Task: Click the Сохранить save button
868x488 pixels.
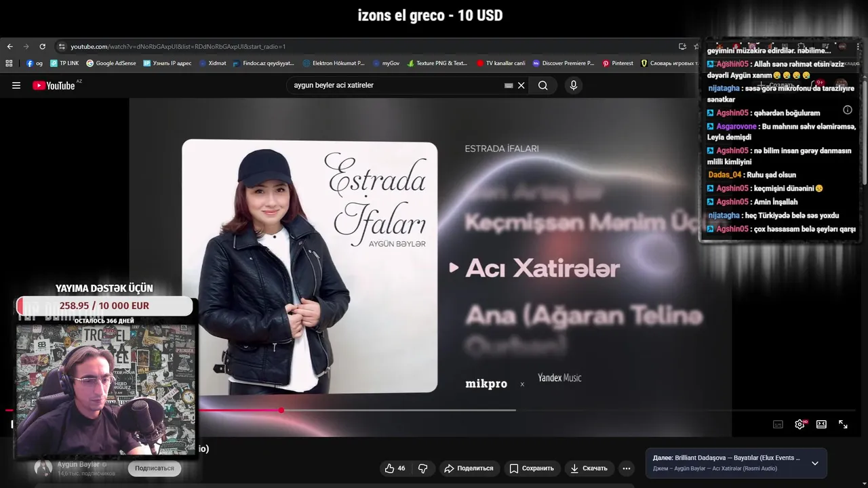Action: click(532, 468)
